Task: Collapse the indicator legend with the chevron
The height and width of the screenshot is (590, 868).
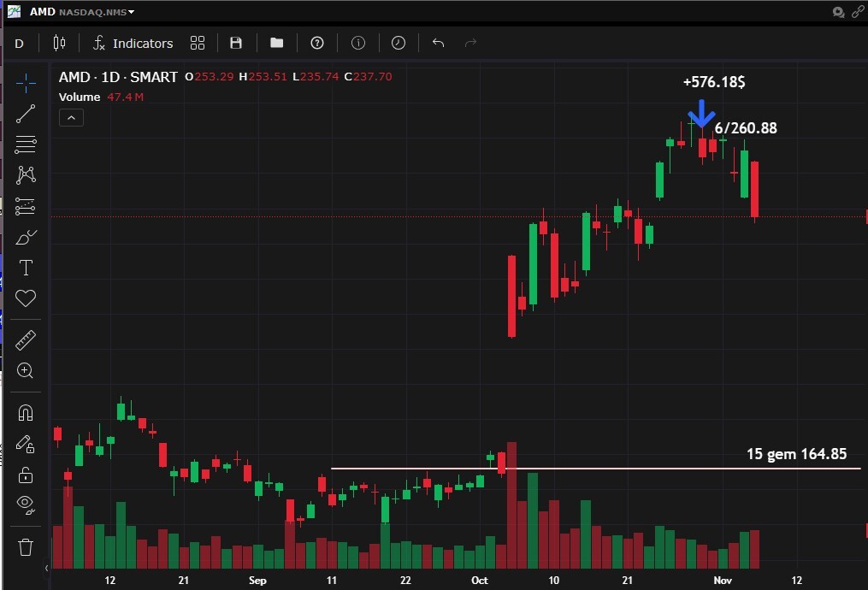Action: (71, 118)
